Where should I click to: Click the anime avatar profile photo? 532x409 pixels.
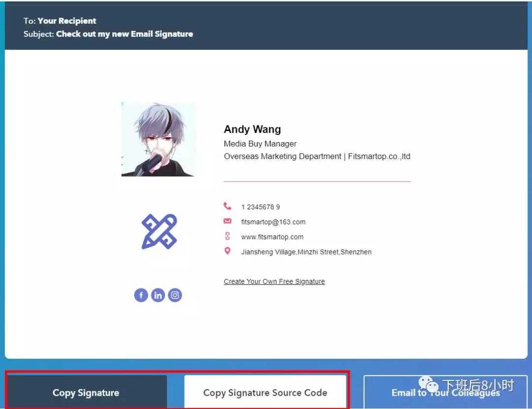pos(158,139)
